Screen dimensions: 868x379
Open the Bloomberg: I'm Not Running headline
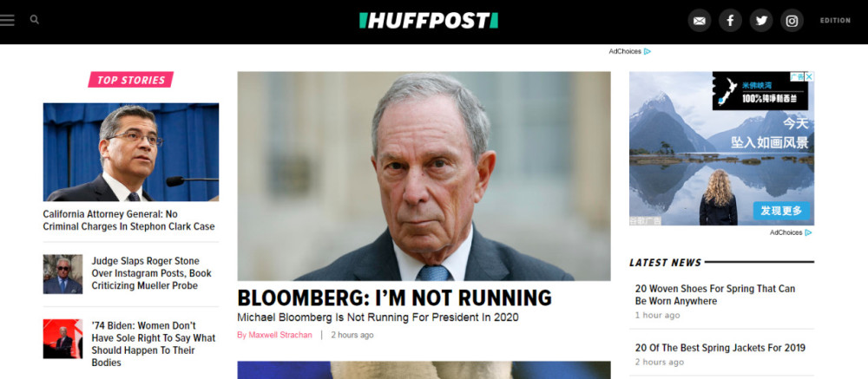pyautogui.click(x=394, y=297)
